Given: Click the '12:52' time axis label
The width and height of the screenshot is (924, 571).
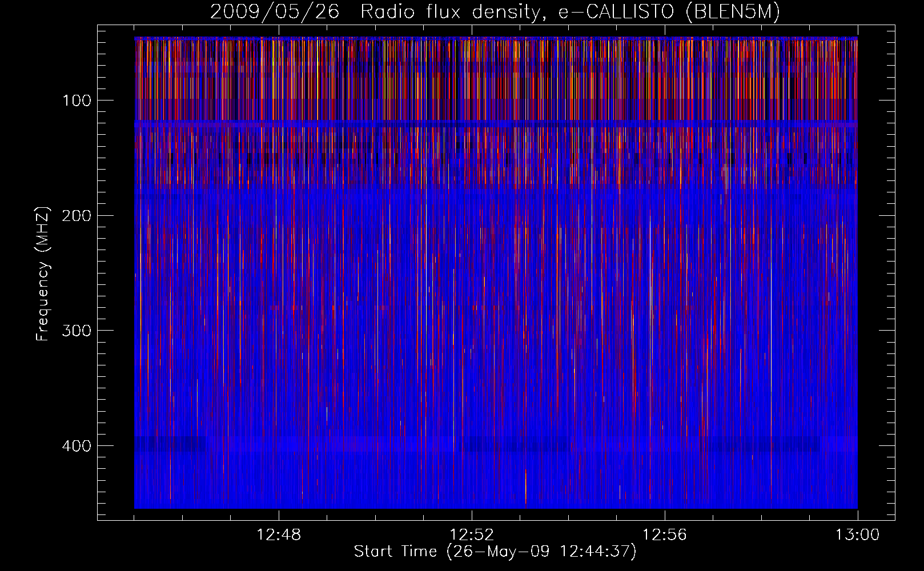Looking at the screenshot, I should click(x=472, y=535).
